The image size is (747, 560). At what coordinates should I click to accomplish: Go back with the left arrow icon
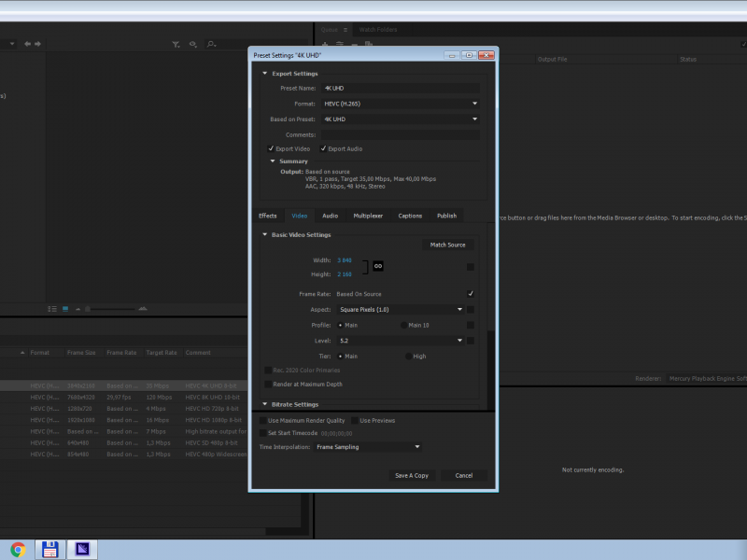coord(28,44)
